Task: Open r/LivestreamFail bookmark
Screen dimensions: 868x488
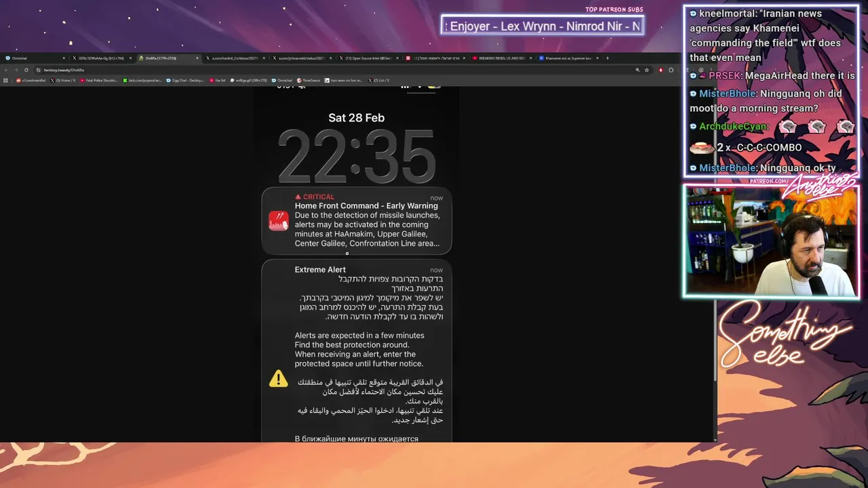Action: coord(31,80)
